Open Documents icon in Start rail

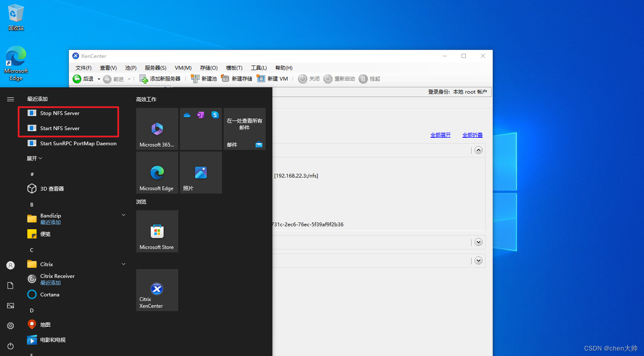pyautogui.click(x=11, y=285)
